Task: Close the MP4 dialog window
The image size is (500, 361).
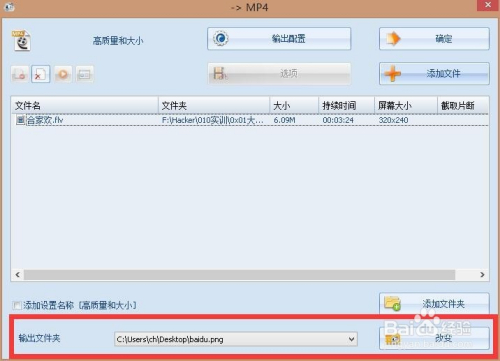Action: pyautogui.click(x=488, y=5)
